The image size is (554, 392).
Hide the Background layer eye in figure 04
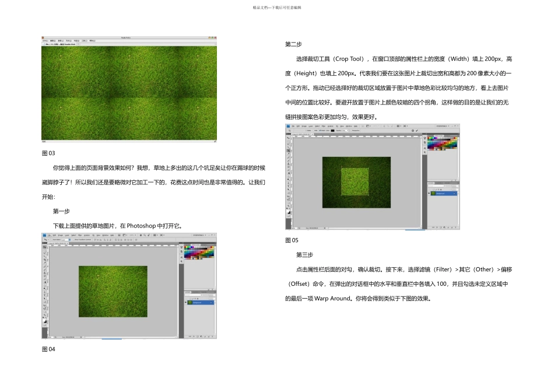click(185, 302)
